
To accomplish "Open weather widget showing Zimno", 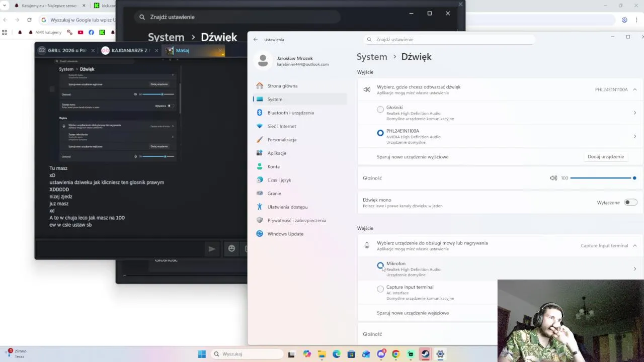I will tap(16, 354).
